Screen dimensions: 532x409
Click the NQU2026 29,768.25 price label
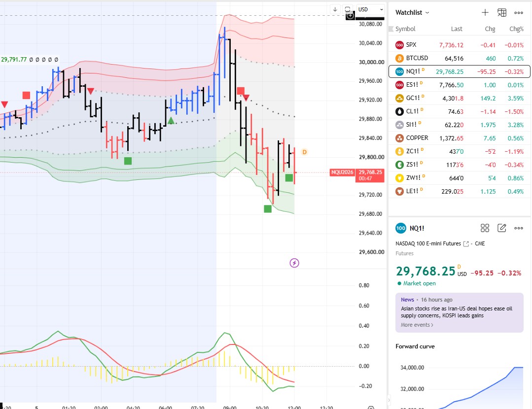coord(357,175)
